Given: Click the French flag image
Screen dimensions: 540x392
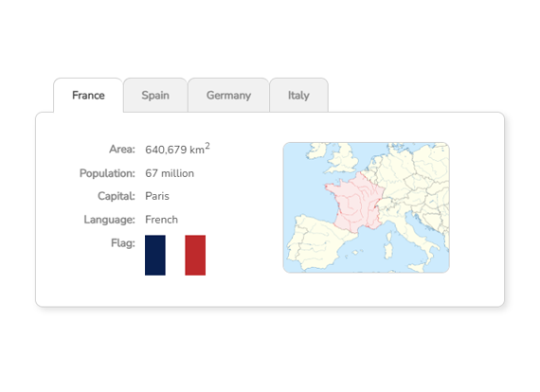Looking at the screenshot, I should tap(175, 256).
